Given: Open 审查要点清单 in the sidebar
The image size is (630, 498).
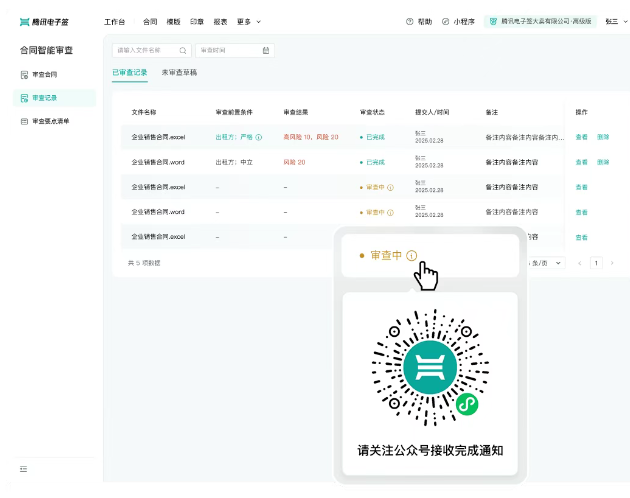Looking at the screenshot, I should point(45,121).
